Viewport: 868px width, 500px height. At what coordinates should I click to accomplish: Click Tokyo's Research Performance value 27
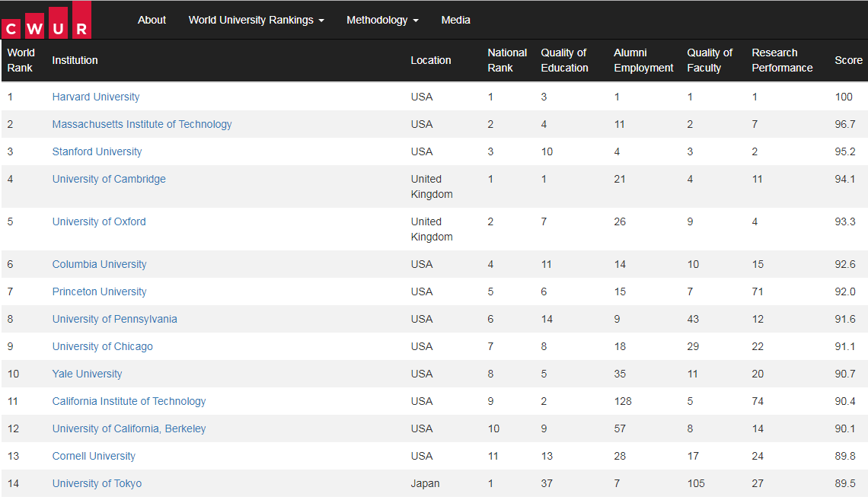(758, 483)
